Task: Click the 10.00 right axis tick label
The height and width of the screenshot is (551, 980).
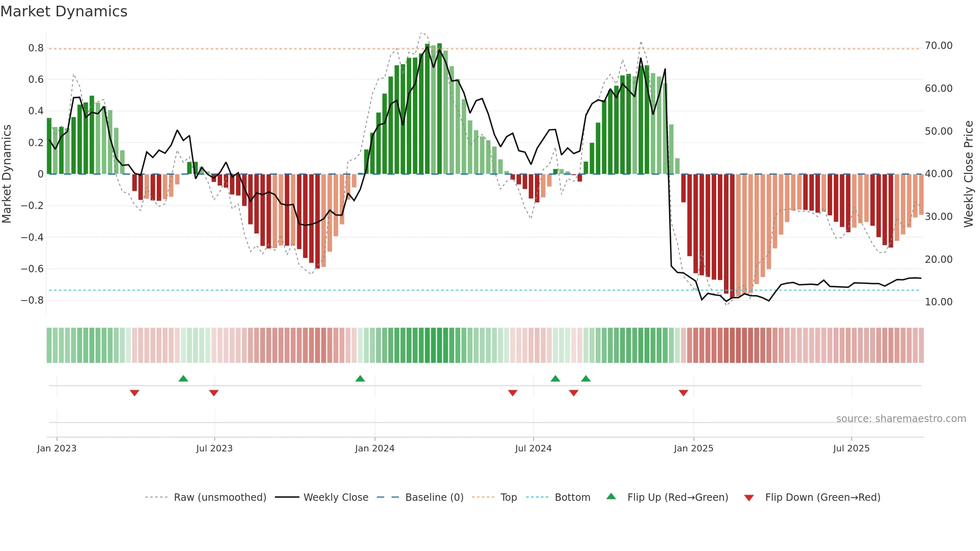Action: point(939,302)
